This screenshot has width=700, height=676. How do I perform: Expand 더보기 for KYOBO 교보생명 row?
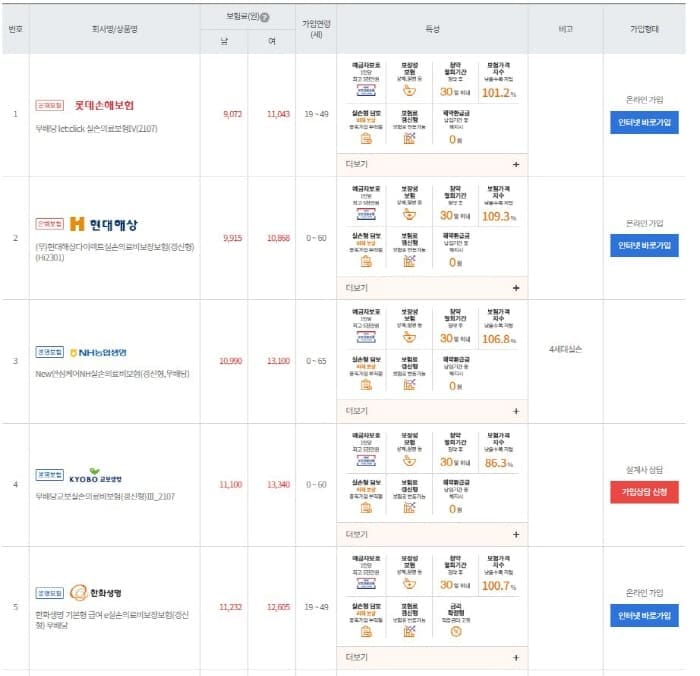[x=432, y=534]
